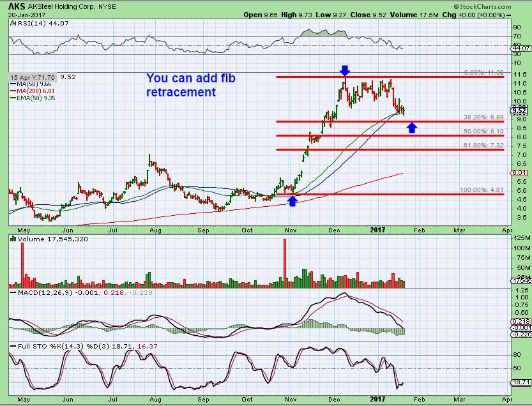
Task: Click the Volume legend bar icon
Action: tap(13, 239)
